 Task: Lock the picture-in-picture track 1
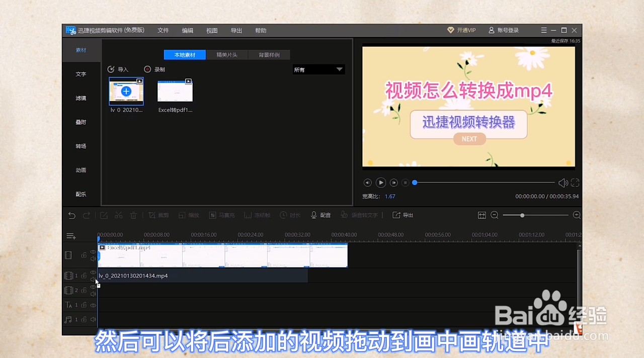pyautogui.click(x=84, y=276)
